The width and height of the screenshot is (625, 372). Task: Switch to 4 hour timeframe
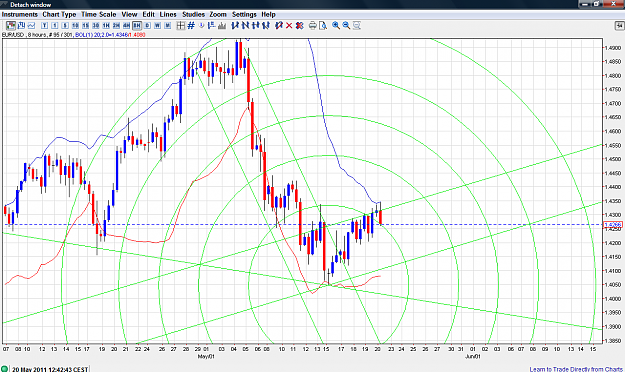[126, 26]
